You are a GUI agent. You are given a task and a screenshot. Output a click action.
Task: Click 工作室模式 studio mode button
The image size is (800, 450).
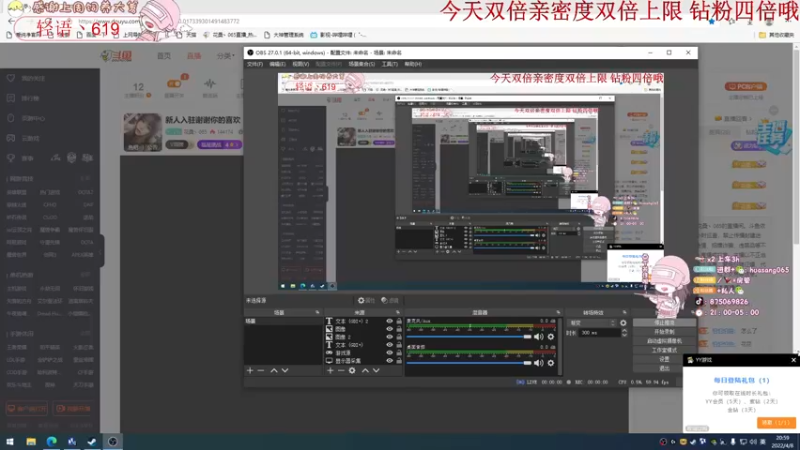tap(664, 351)
